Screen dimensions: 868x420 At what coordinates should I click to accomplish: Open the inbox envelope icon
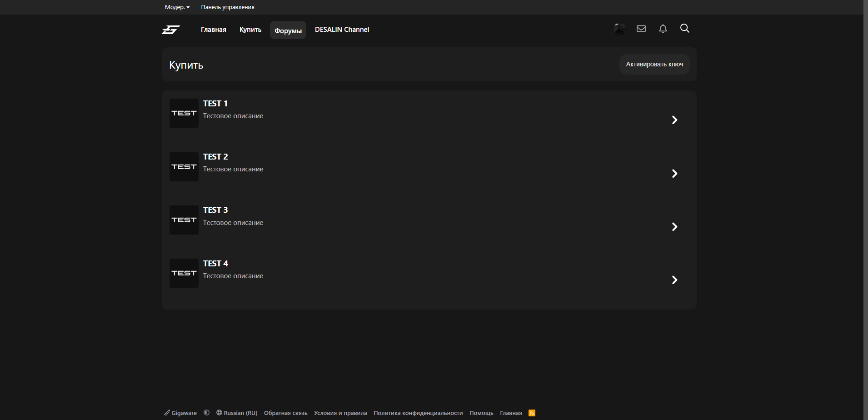(641, 29)
